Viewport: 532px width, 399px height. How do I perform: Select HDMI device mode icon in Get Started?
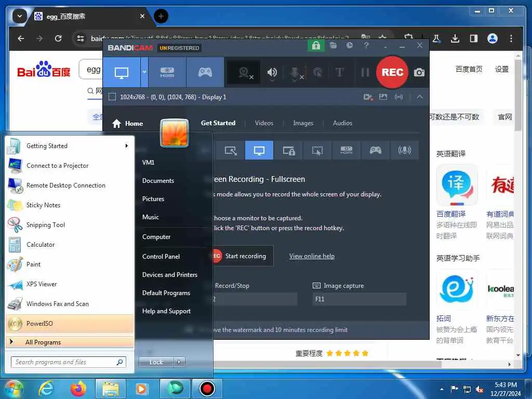tap(347, 150)
